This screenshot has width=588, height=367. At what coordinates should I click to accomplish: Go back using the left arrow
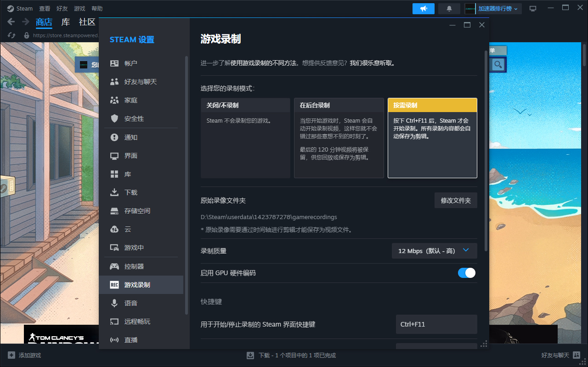(11, 22)
